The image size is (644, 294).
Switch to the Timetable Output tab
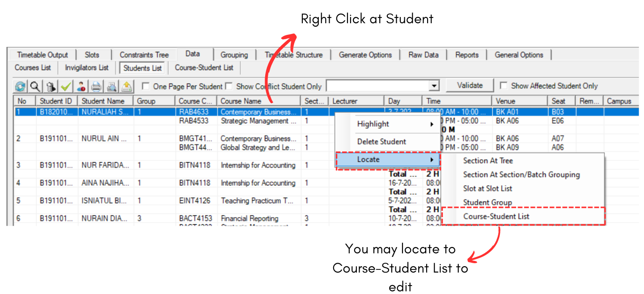coord(42,55)
